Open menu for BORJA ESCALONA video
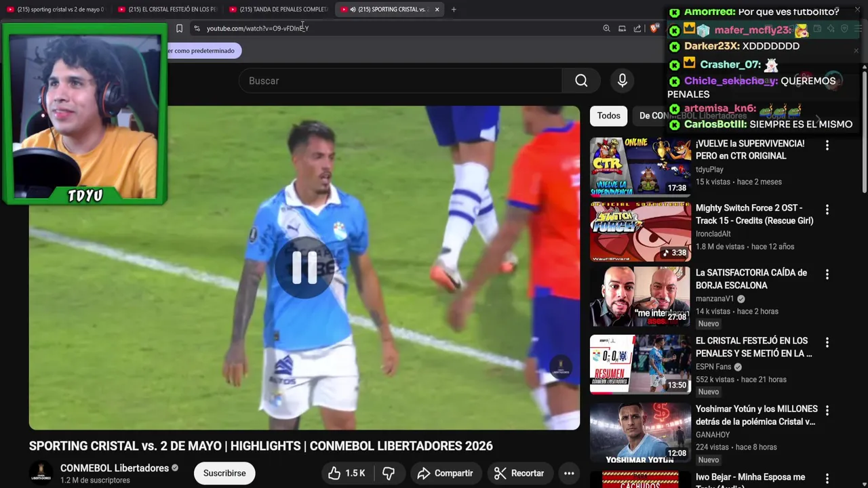The height and width of the screenshot is (488, 868). 827,274
